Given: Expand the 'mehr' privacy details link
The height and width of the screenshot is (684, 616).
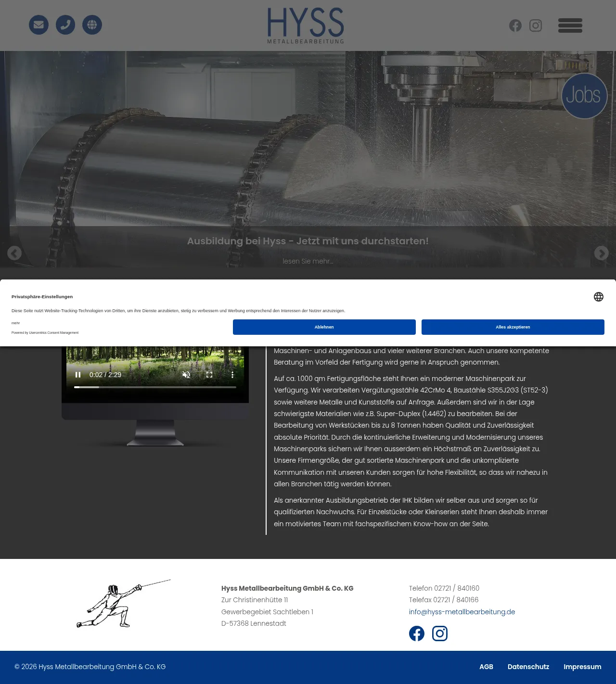Looking at the screenshot, I should click(16, 323).
